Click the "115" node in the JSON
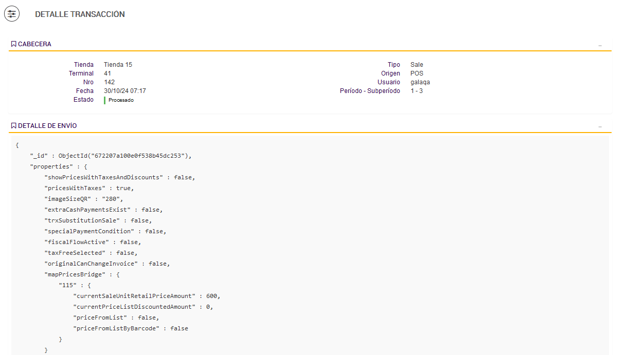The width and height of the screenshot is (644, 355). click(68, 285)
